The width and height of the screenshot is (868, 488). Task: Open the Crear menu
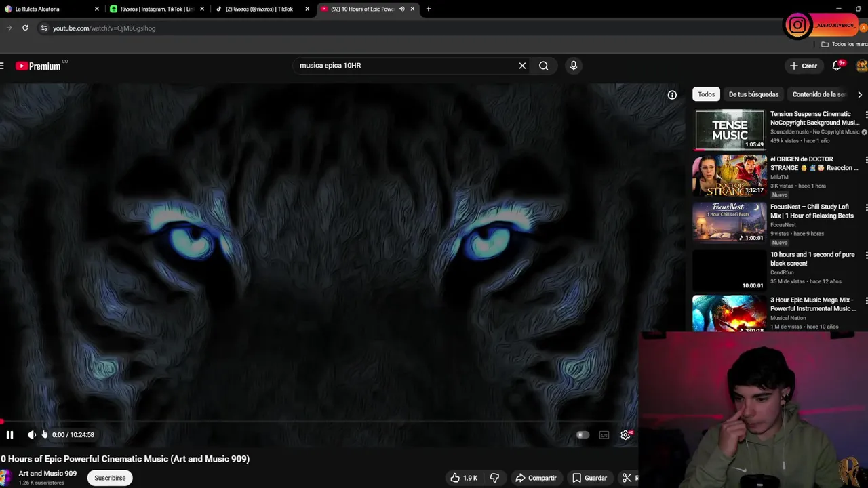[x=804, y=66]
